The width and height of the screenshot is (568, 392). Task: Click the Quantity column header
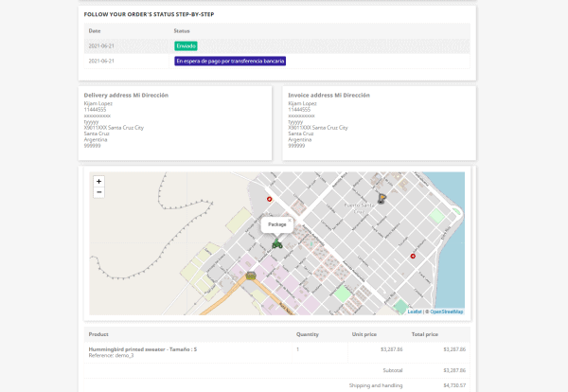(x=307, y=334)
